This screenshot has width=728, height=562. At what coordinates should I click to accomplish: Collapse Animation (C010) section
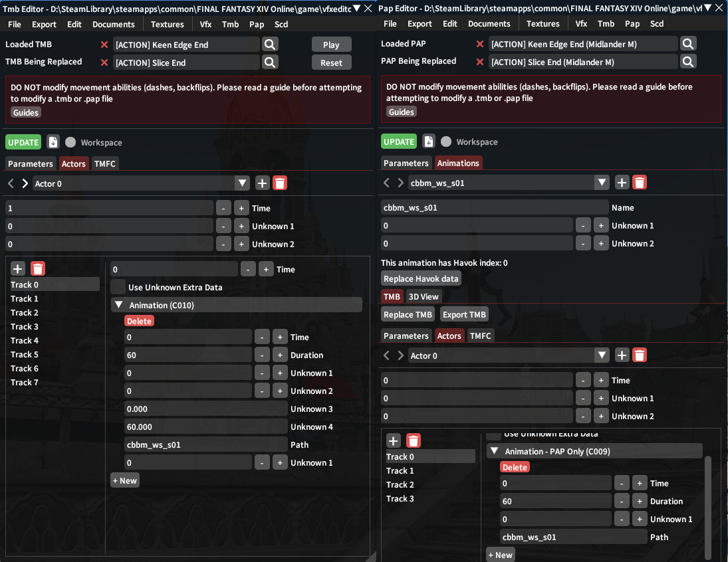119,305
